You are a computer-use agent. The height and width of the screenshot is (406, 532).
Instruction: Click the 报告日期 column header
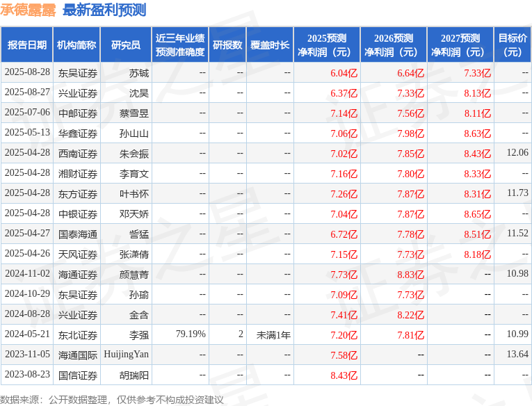tap(27, 44)
